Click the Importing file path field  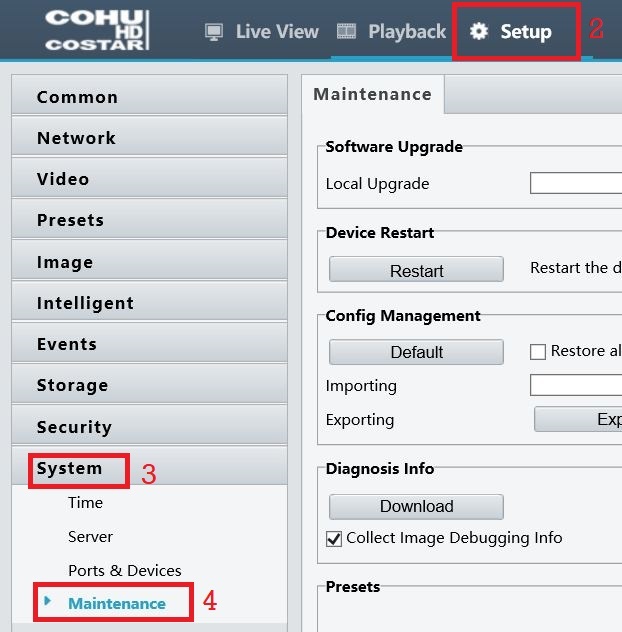576,385
